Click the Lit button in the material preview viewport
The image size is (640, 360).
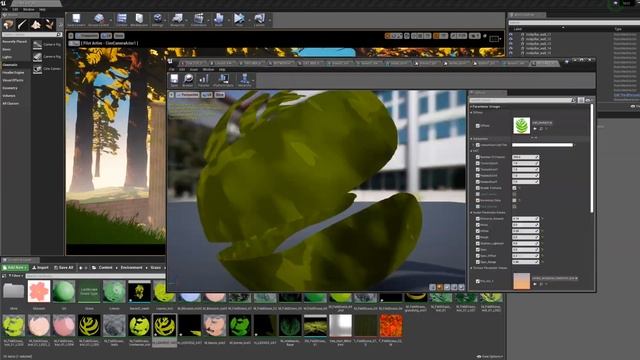207,95
